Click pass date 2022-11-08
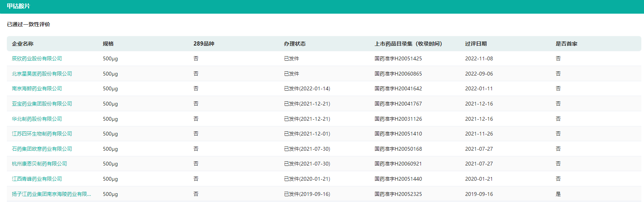 [479, 58]
